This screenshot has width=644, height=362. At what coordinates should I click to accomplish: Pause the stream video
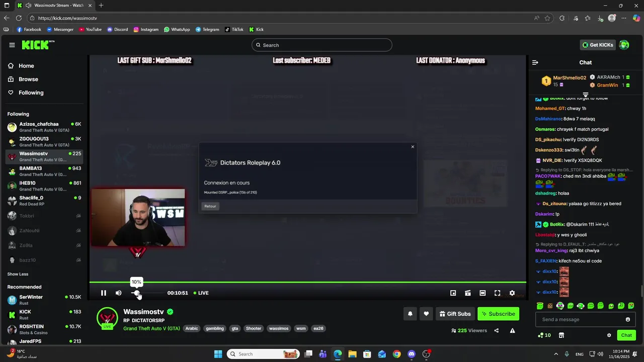coord(103,293)
